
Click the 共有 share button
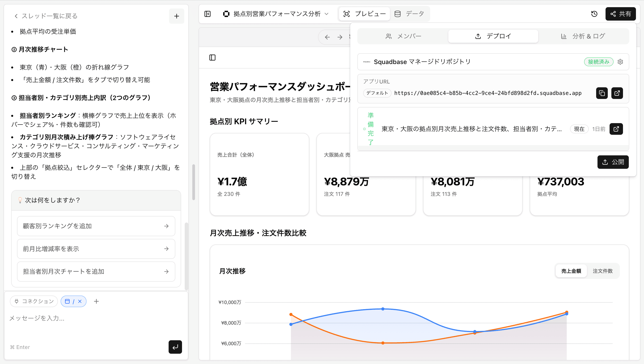[x=621, y=14]
